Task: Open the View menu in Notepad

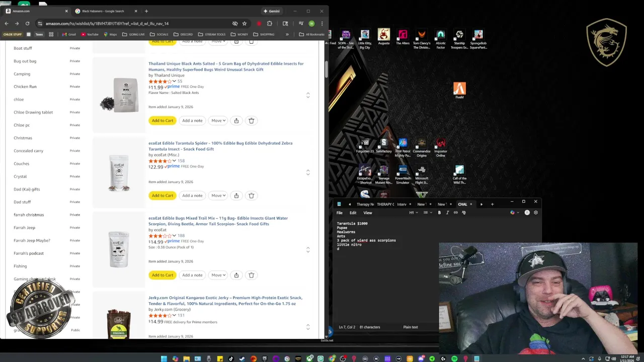Action: (x=368, y=213)
